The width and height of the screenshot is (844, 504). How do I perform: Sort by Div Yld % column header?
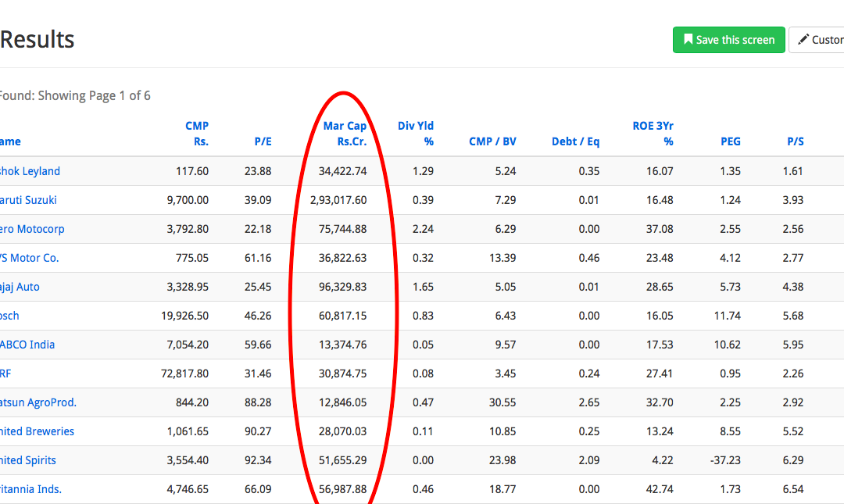tap(416, 134)
